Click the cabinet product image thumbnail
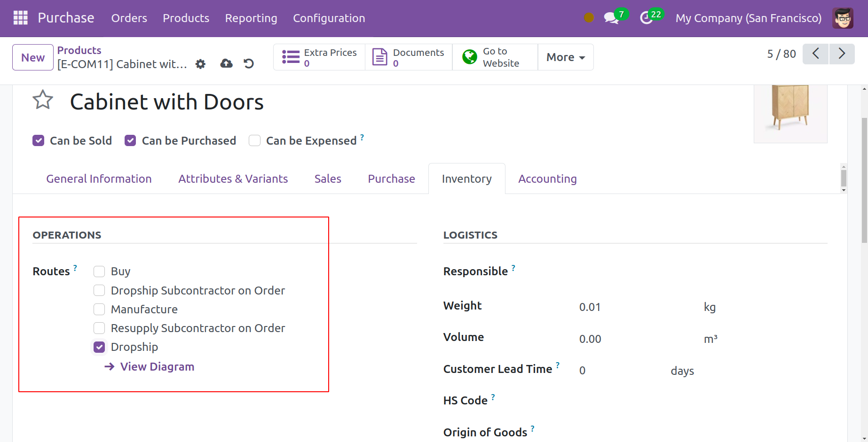 pyautogui.click(x=790, y=113)
